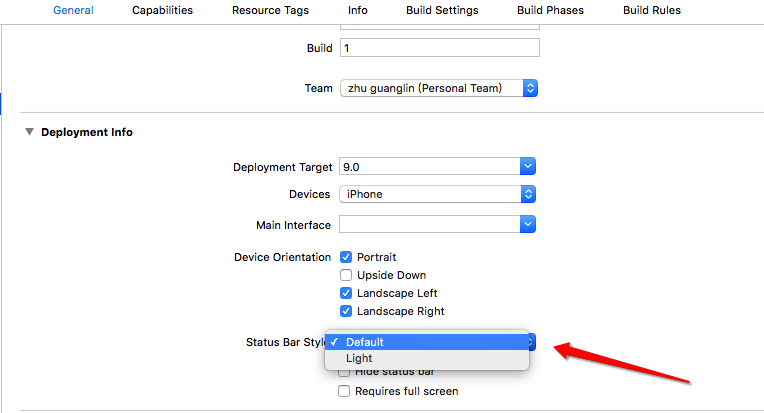This screenshot has height=413, width=764.
Task: Open the Build Rules tab
Action: point(651,11)
